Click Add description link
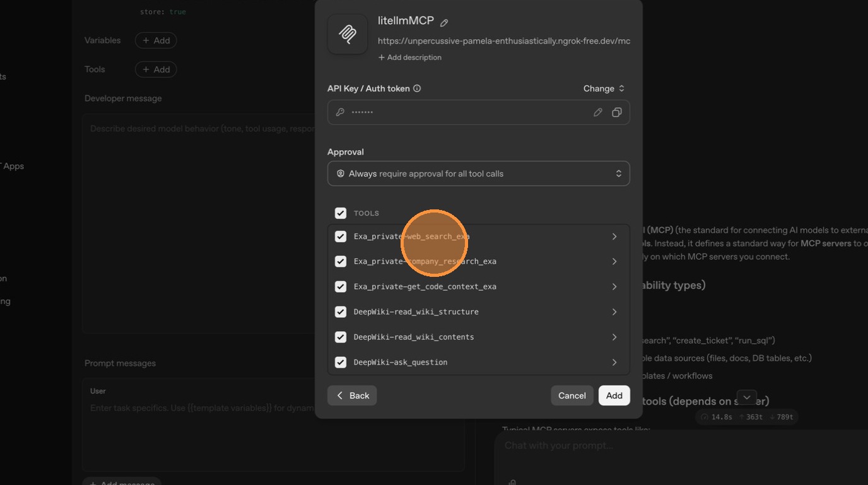The image size is (868, 485). pyautogui.click(x=410, y=57)
